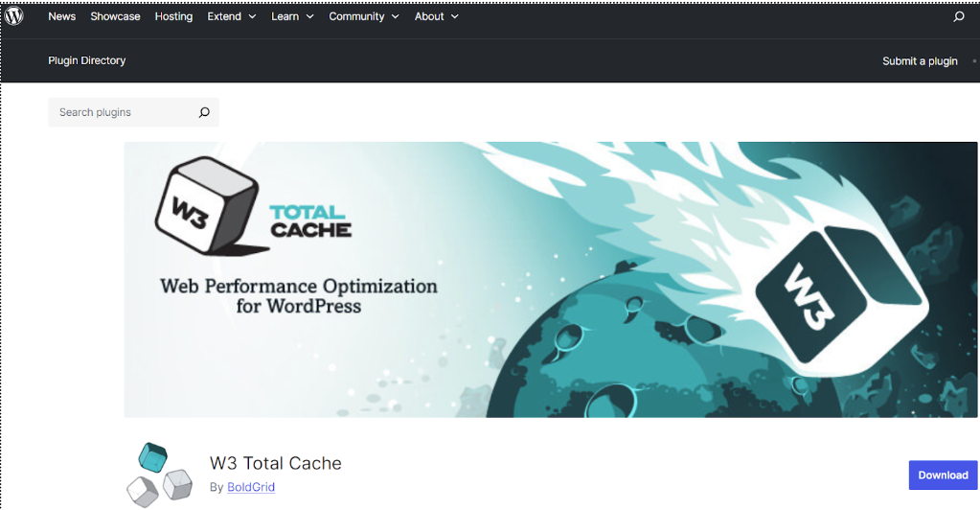Go to Showcase in top navigation
The width and height of the screenshot is (980, 510).
click(x=115, y=16)
